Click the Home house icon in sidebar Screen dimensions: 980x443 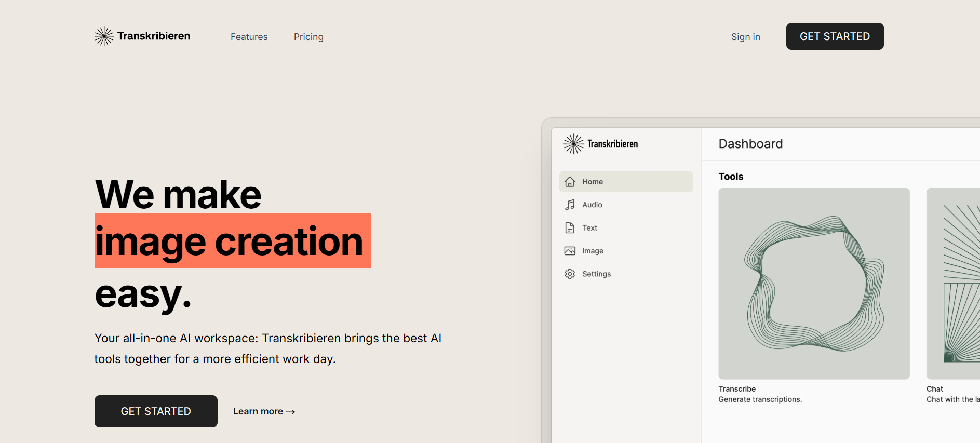click(570, 182)
